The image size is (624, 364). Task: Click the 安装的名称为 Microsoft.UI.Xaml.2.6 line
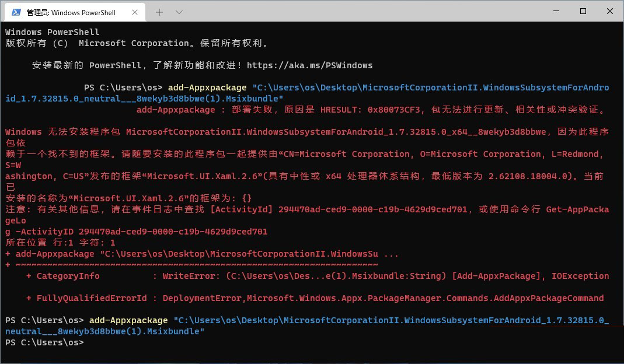(x=128, y=198)
